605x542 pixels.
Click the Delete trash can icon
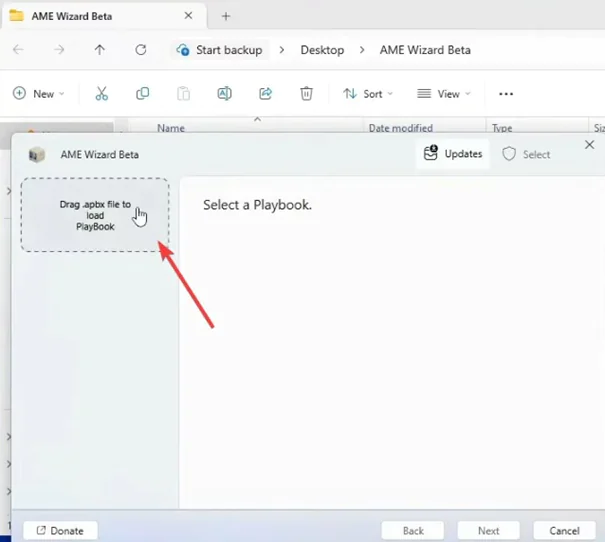pos(306,94)
